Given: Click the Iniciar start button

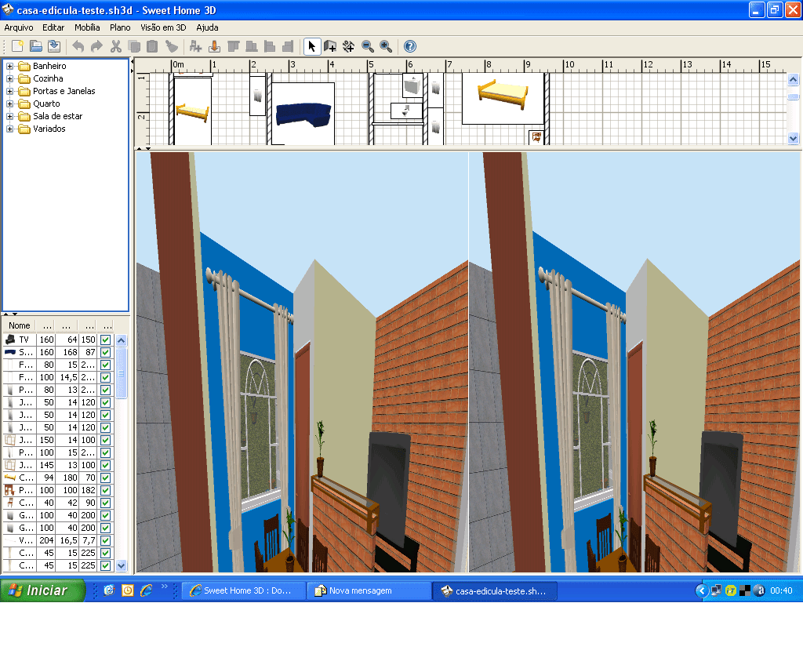Looking at the screenshot, I should 42,590.
